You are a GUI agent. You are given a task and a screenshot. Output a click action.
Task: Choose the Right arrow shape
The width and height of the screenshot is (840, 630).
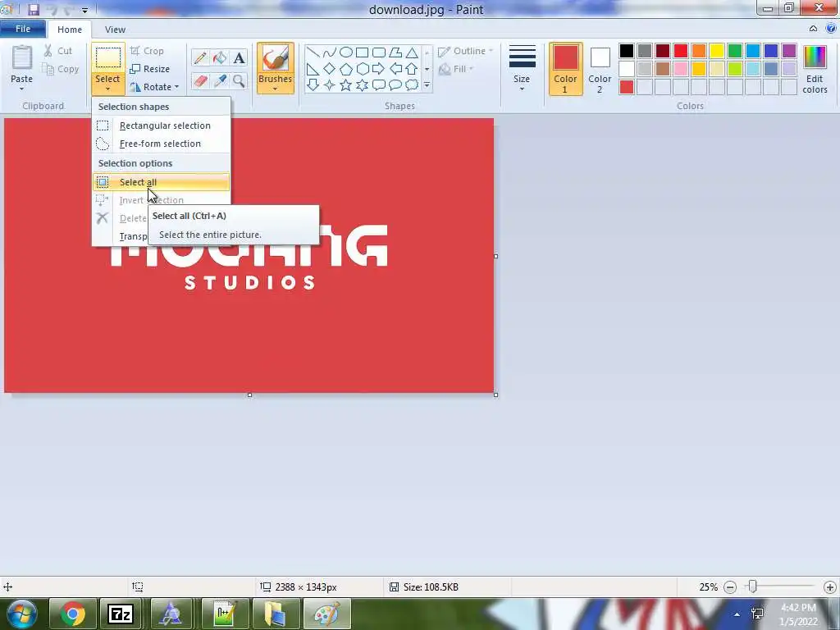(379, 69)
